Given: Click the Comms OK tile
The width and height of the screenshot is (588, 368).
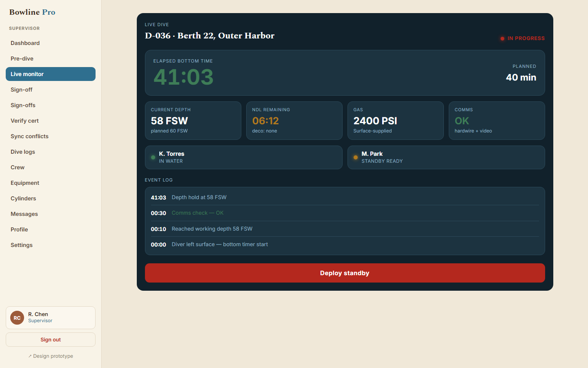Looking at the screenshot, I should click(x=497, y=121).
